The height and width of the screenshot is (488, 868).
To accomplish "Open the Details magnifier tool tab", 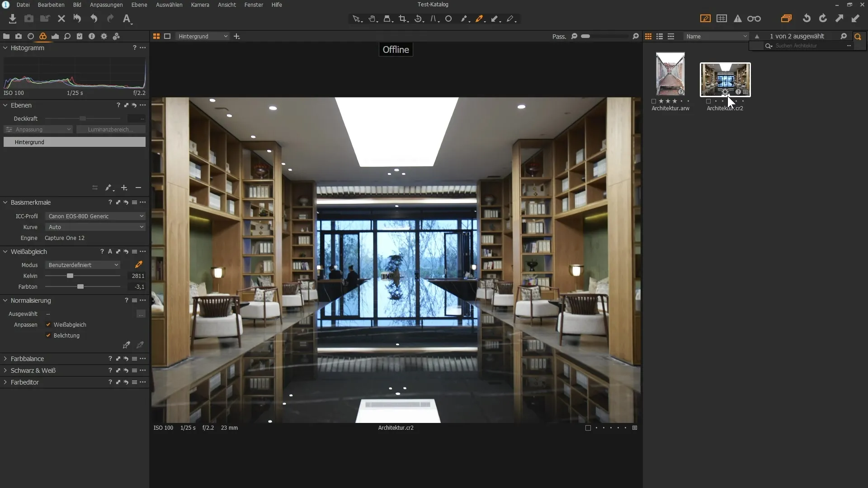I will click(67, 36).
